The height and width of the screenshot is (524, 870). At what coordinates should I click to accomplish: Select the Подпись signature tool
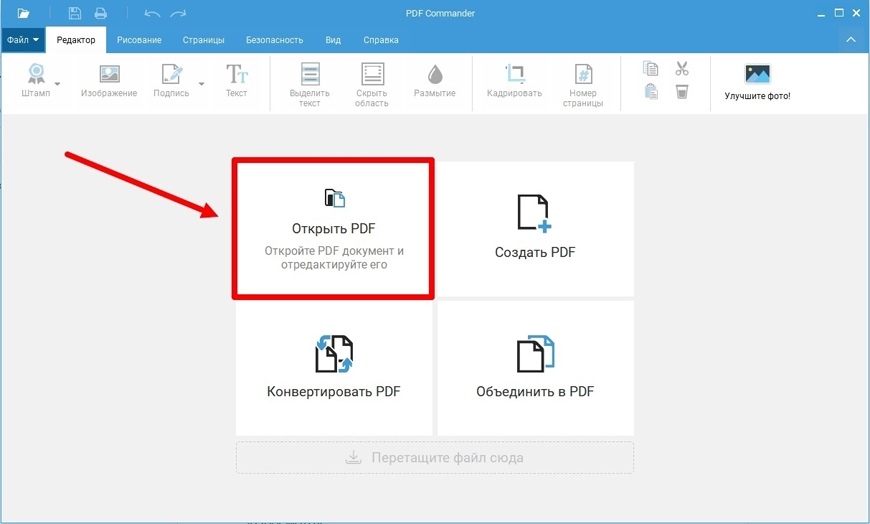[171, 81]
